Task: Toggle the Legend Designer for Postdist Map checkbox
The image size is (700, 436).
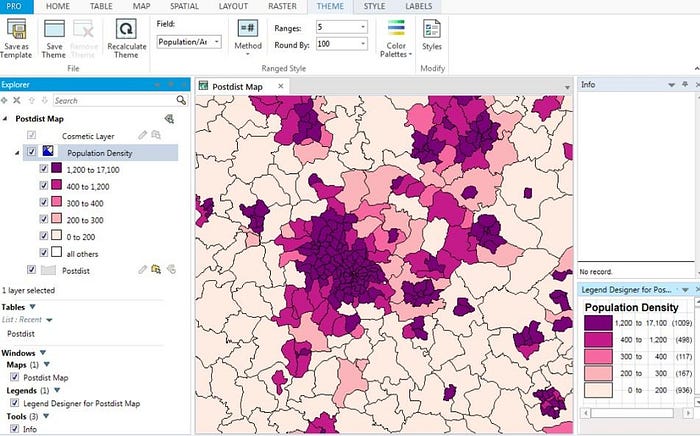Action: 15,403
